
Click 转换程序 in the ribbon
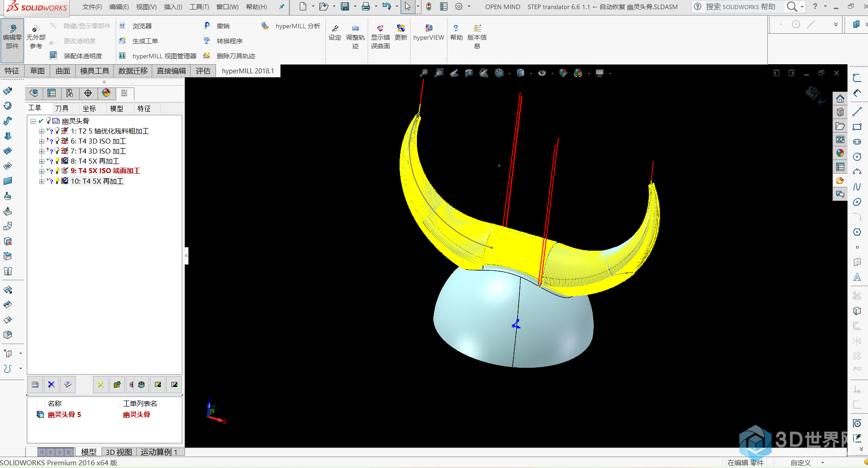coord(223,41)
